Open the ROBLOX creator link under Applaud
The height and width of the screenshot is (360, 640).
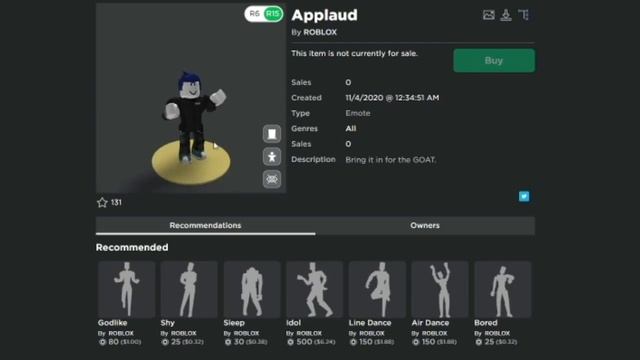tap(320, 32)
